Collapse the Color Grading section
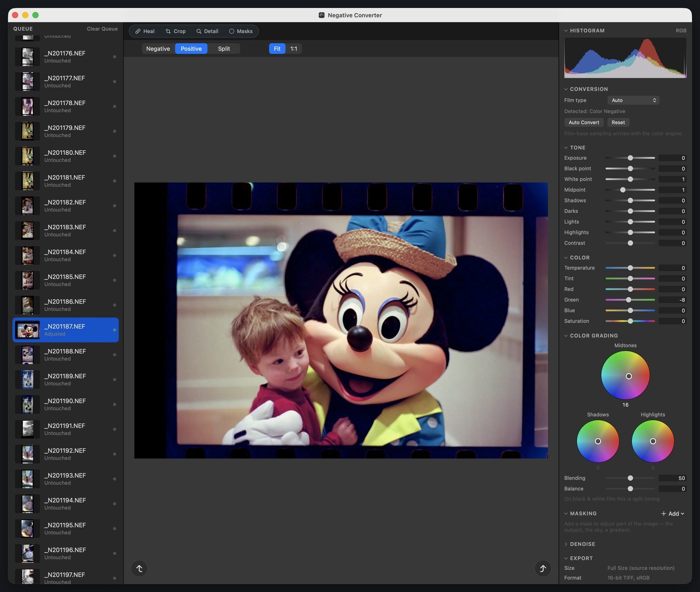Screen dimensions: 700x592 (566, 336)
